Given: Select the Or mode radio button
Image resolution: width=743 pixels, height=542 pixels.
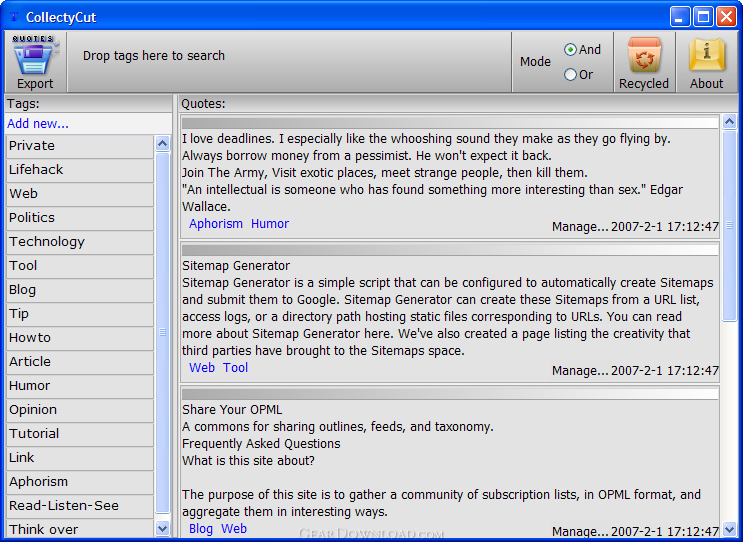Looking at the screenshot, I should coord(571,74).
